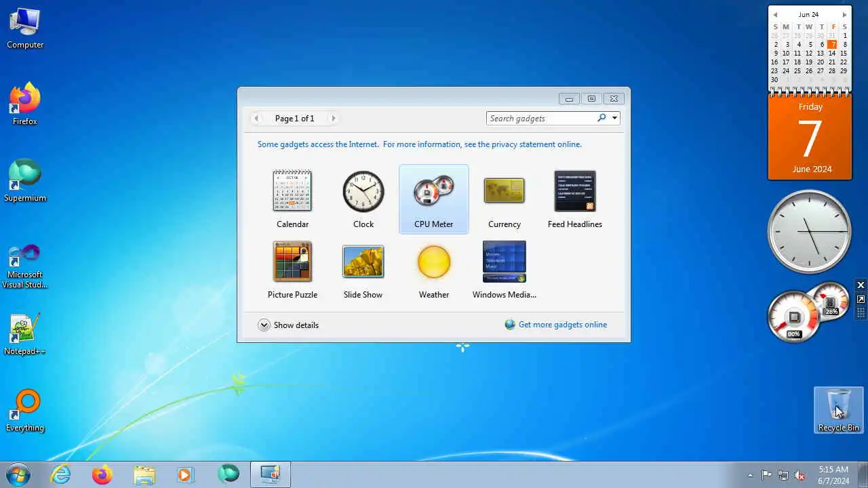Click the highlighted date 7 in calendar
868x488 pixels.
832,44
